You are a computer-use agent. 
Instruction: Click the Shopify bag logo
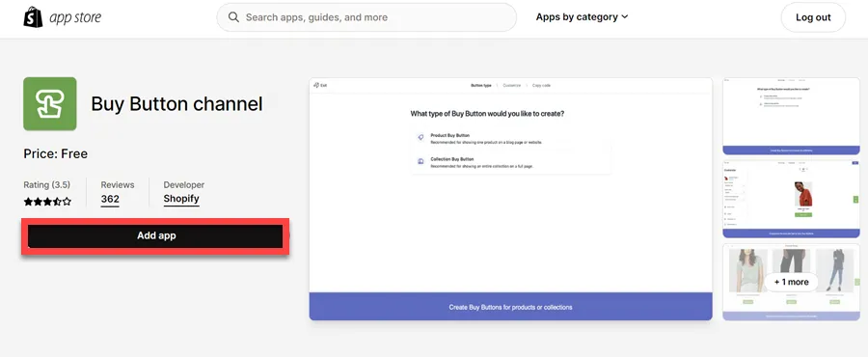pos(33,17)
